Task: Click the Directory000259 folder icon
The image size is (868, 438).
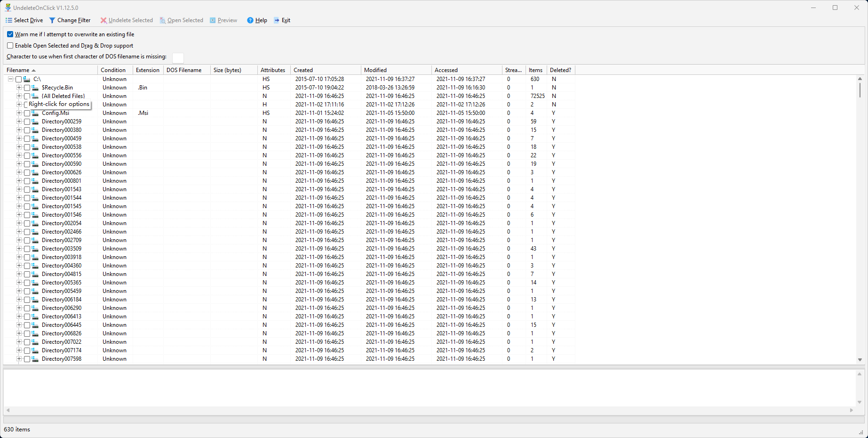Action: pos(35,122)
